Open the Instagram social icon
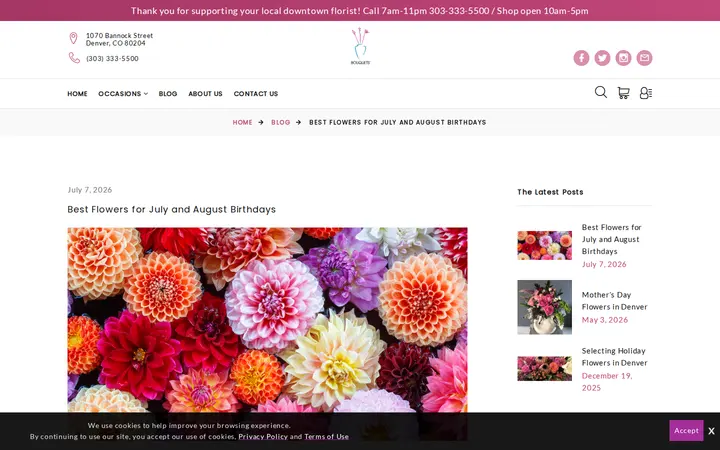This screenshot has width=720, height=450. coord(623,58)
